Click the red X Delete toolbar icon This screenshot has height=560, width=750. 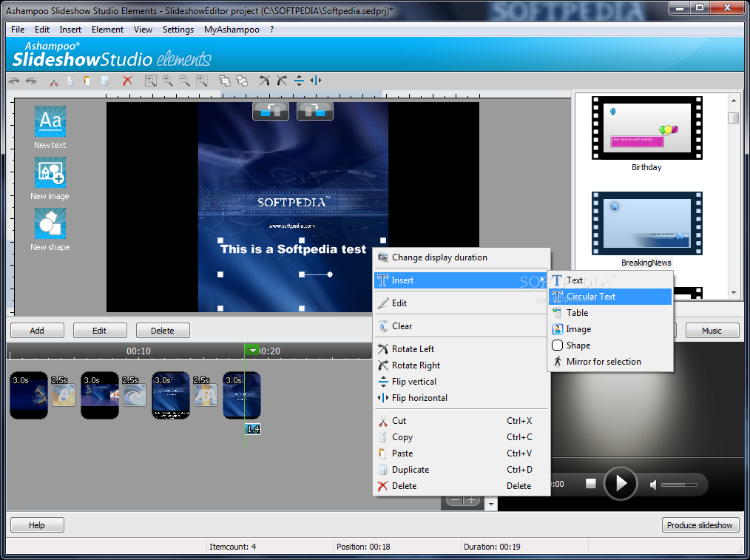[127, 81]
